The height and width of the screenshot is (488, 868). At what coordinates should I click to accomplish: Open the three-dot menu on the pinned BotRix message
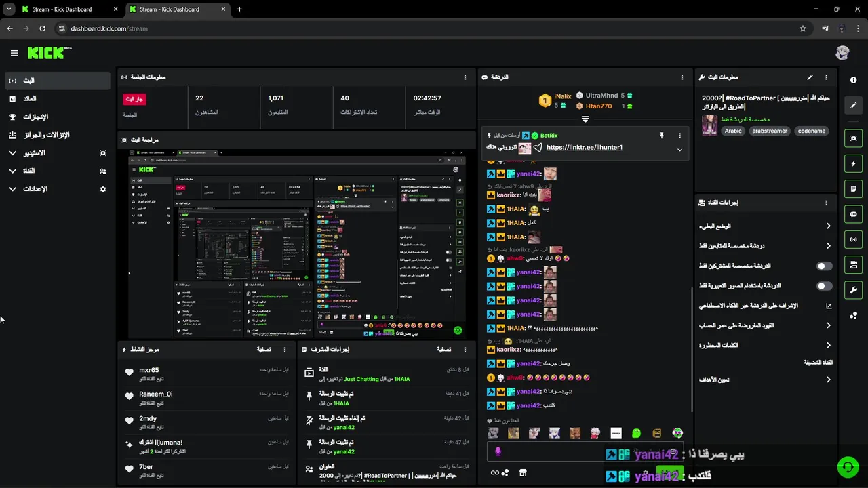(x=680, y=136)
